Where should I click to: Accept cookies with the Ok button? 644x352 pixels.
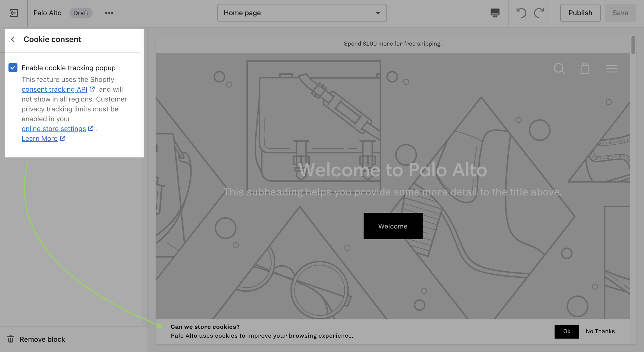pos(567,331)
